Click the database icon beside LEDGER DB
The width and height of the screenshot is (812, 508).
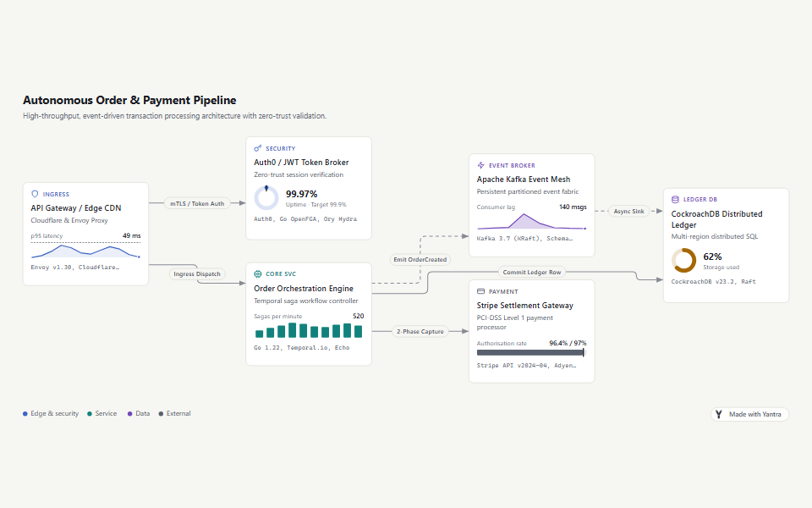coord(675,199)
